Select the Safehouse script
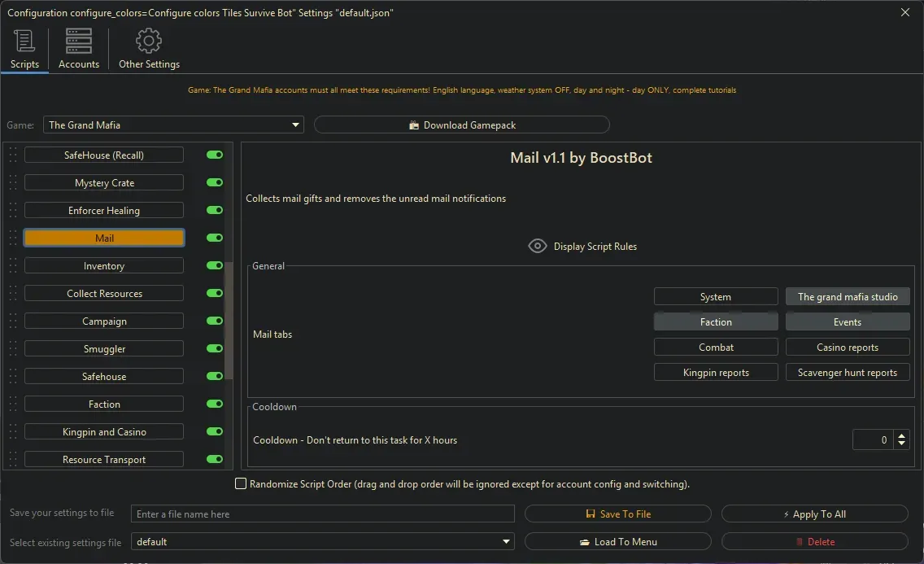This screenshot has height=564, width=924. pos(104,377)
